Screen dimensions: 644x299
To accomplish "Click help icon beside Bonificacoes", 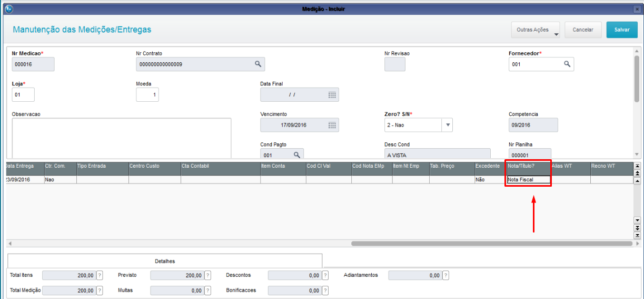I will (325, 290).
